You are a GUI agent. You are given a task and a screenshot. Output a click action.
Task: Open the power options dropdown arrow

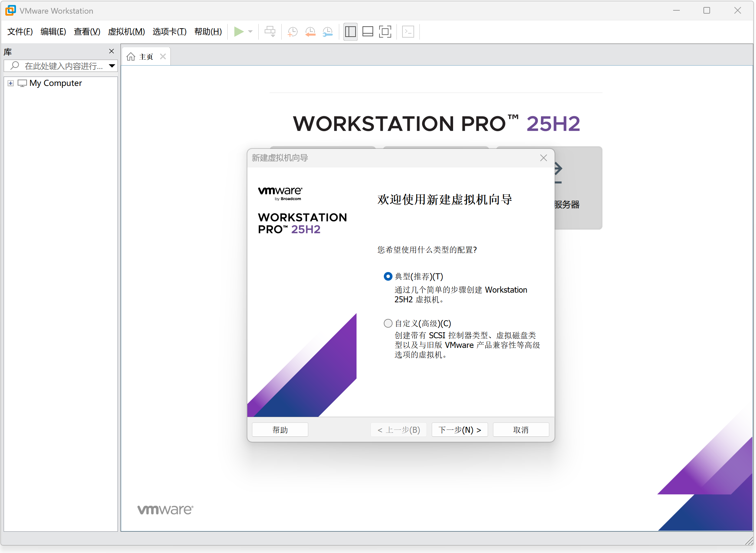tap(250, 32)
